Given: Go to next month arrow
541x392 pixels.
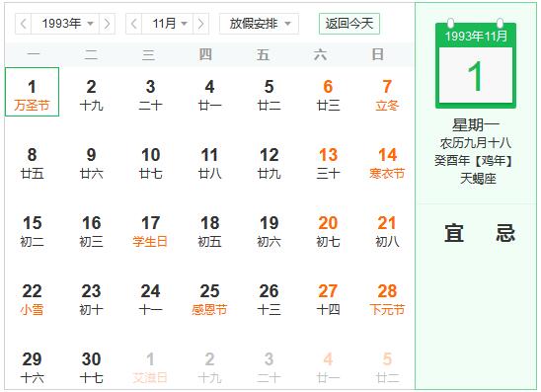Looking at the screenshot, I should click(x=200, y=24).
